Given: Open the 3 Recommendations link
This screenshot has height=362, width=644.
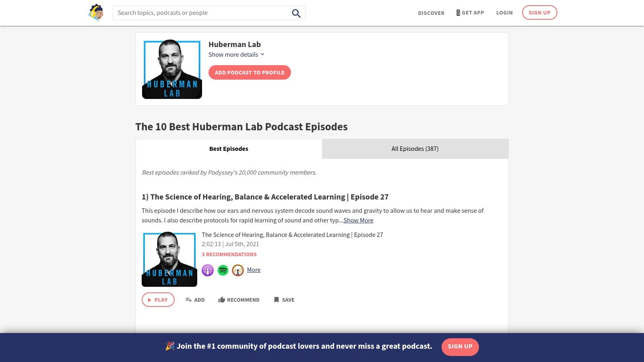Looking at the screenshot, I should (x=229, y=254).
